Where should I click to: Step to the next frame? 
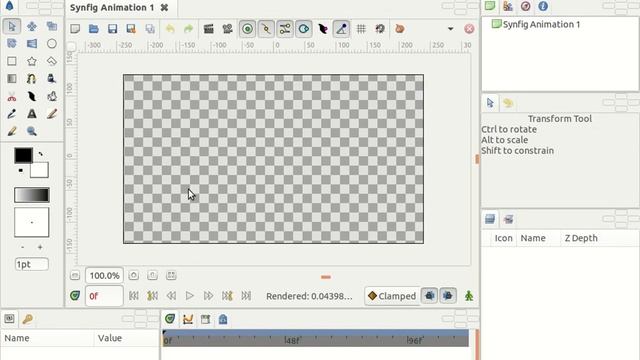(x=208, y=296)
